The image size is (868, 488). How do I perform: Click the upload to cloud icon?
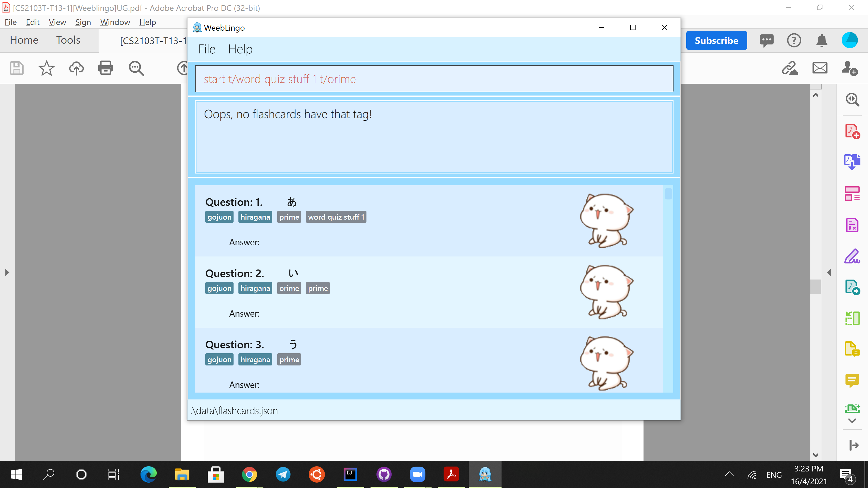coord(76,68)
